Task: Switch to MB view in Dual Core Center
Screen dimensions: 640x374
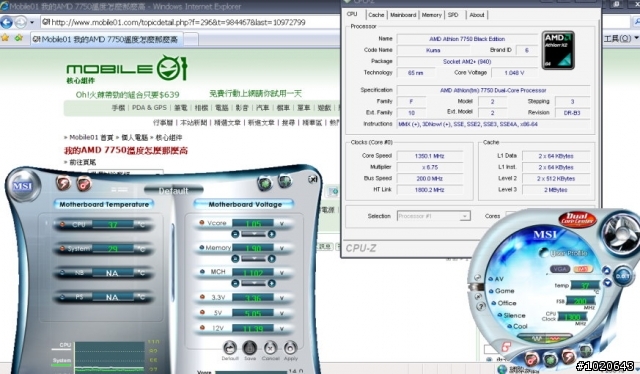Action: (x=582, y=269)
